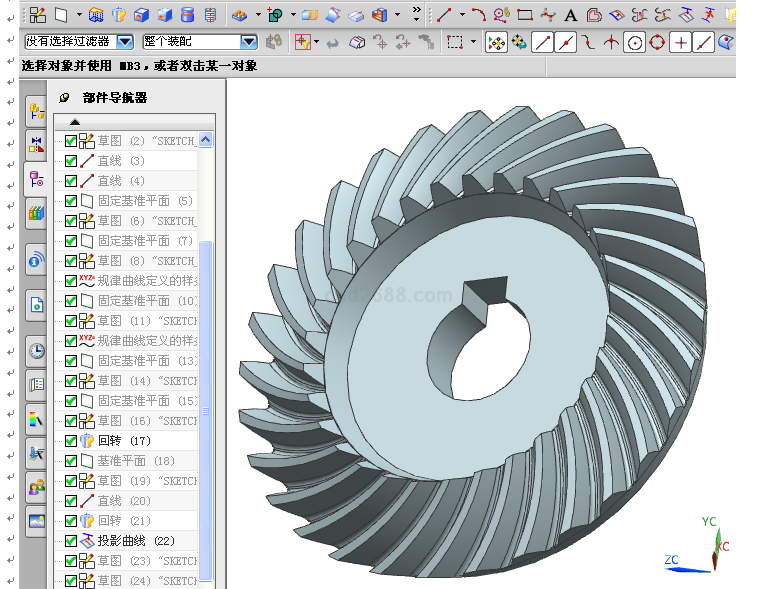Select the Rectangle curve tool
Screen dimensions: 776x589
point(524,15)
